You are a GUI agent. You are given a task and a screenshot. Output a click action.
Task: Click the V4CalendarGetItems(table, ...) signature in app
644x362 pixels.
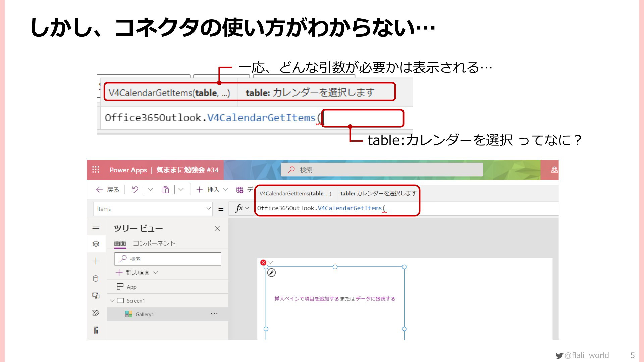[295, 194]
